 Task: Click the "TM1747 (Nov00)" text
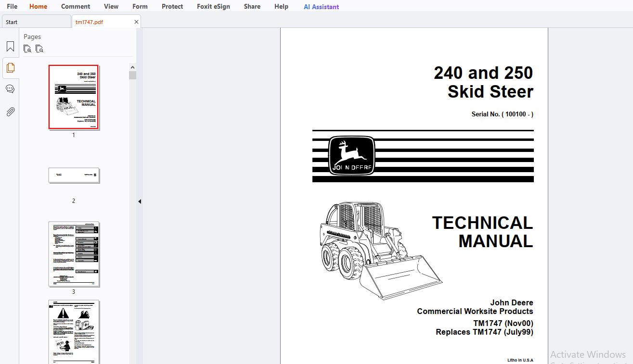click(x=503, y=324)
